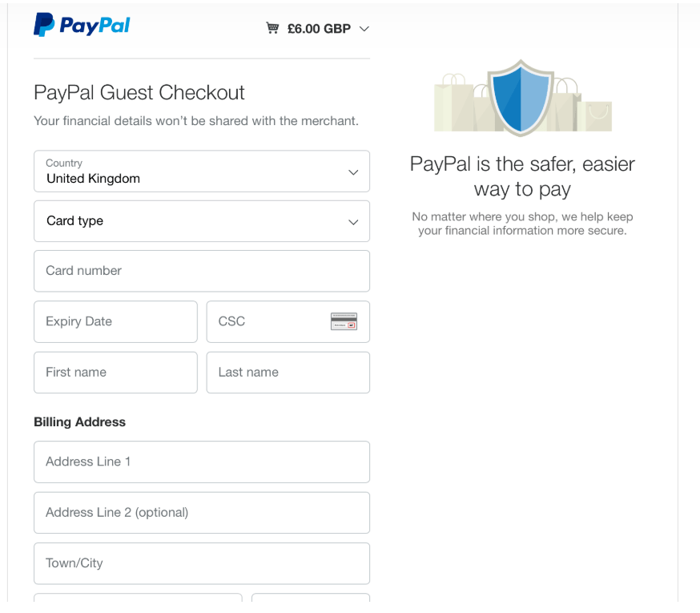700x613 pixels.
Task: Open the Card type dropdown
Action: pos(202,221)
